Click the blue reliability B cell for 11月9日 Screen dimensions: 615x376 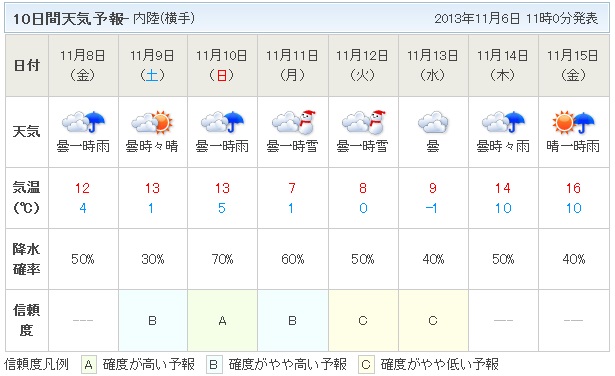[x=153, y=320]
